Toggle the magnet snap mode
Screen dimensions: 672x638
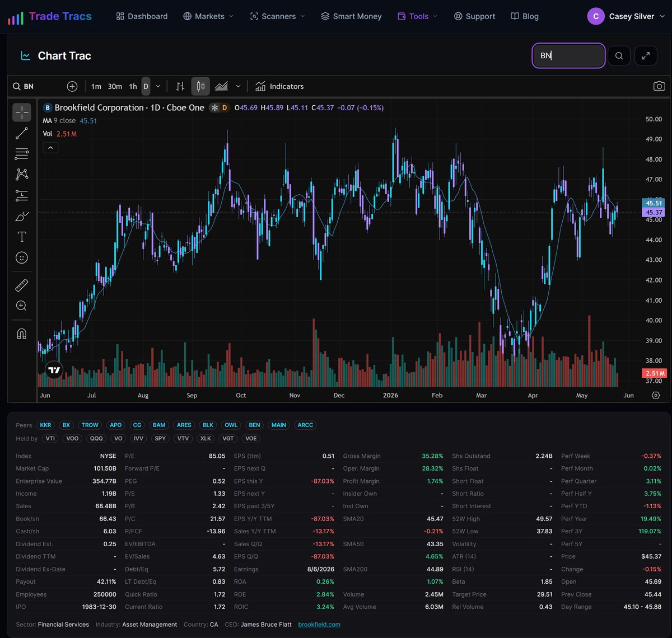tap(22, 334)
